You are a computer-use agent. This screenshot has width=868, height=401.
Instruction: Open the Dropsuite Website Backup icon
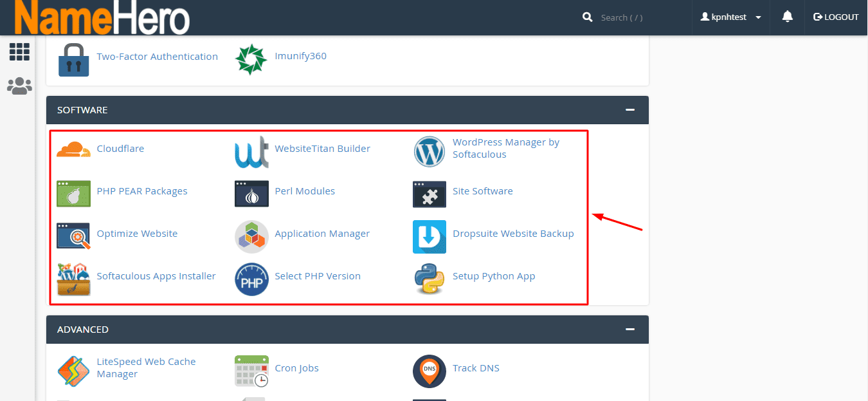429,237
